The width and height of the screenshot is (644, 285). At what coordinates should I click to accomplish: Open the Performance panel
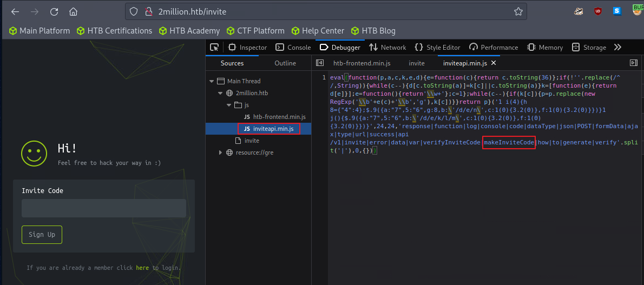[x=494, y=47]
